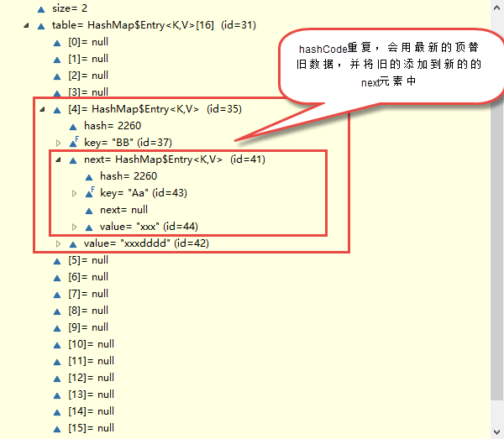
Task: Select the [2]= null row
Action: (x=88, y=76)
